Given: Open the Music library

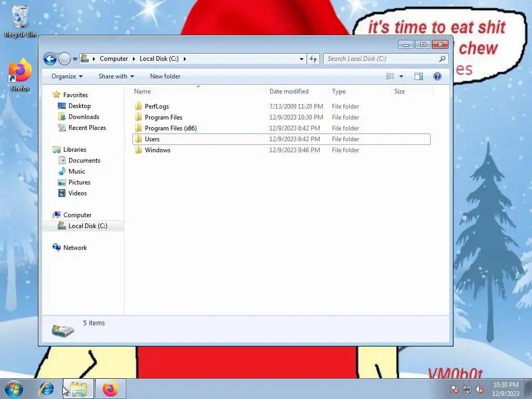Looking at the screenshot, I should [x=77, y=171].
